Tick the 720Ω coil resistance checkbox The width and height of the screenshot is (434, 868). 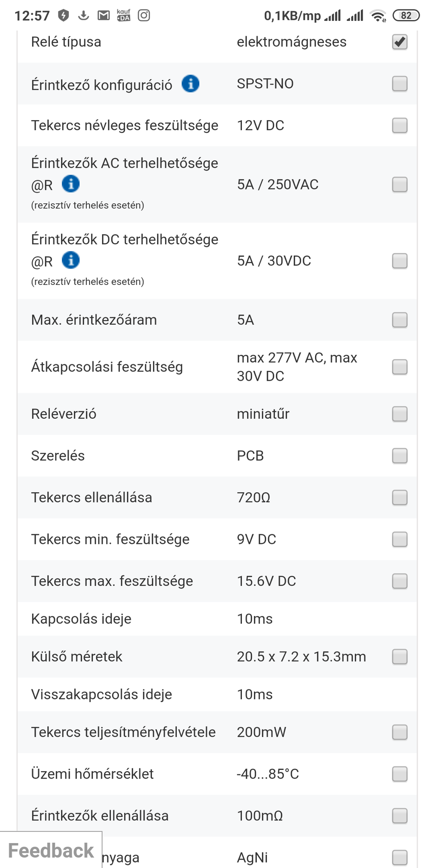(400, 497)
